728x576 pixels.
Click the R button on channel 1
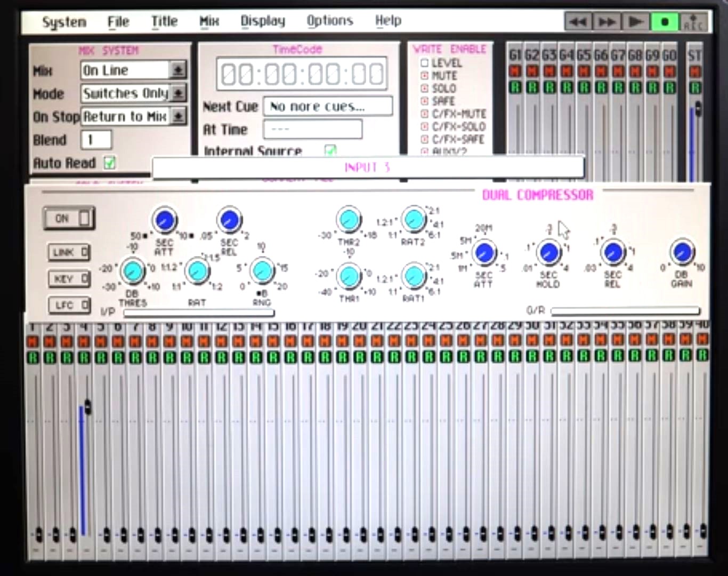[x=33, y=357]
